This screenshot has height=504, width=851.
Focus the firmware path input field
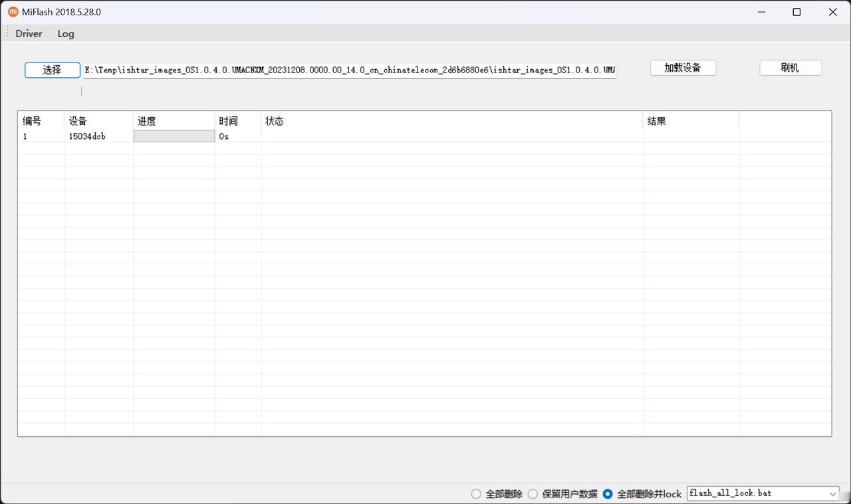click(x=350, y=70)
